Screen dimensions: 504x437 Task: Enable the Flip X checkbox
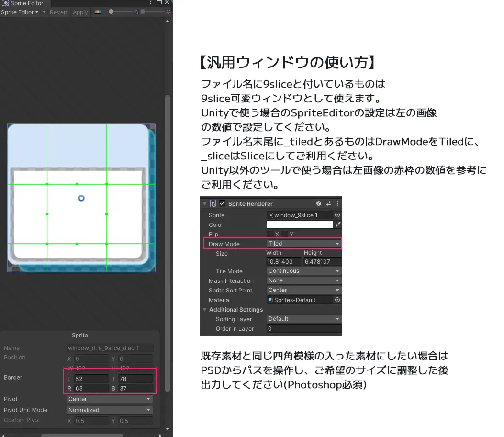coord(270,233)
